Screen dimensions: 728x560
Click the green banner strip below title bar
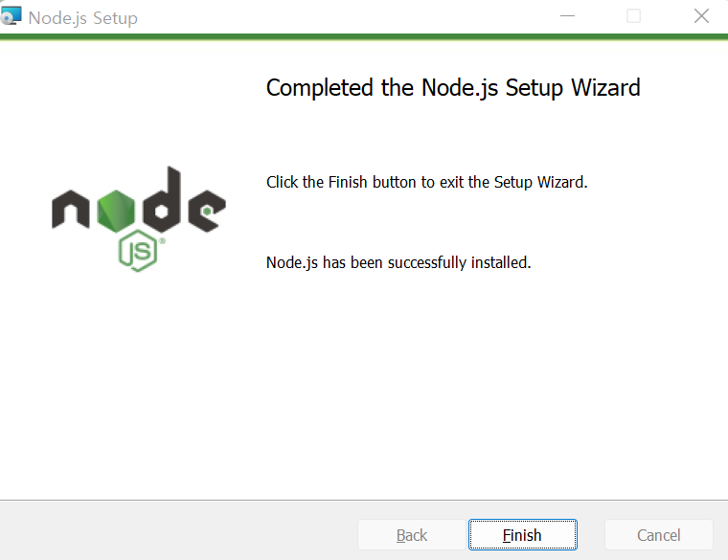coord(364,36)
